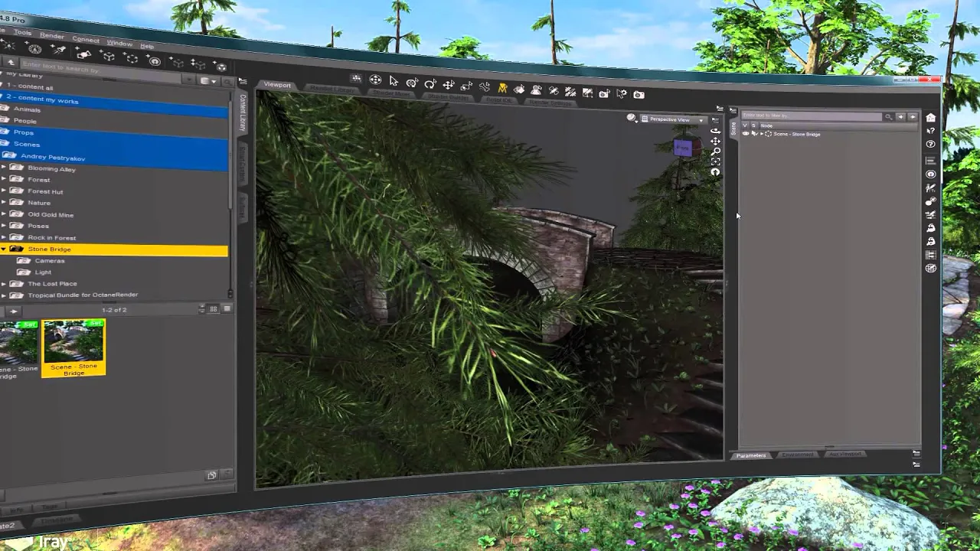Switch to the Viewport tab

pyautogui.click(x=277, y=85)
